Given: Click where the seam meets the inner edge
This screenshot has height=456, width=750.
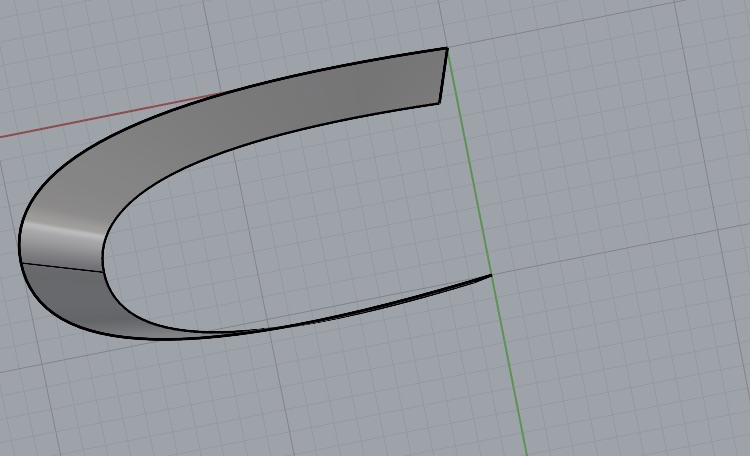Looking at the screenshot, I should pos(103,271).
